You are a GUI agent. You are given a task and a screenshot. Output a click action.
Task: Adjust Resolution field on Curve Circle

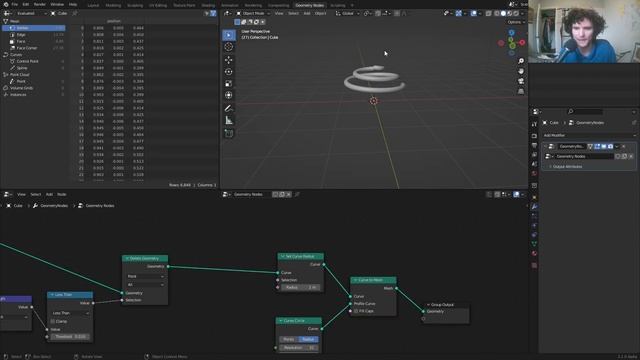click(299, 348)
